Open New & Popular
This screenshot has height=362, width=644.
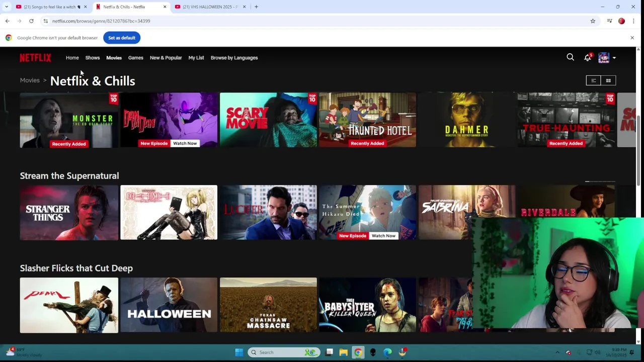point(166,58)
